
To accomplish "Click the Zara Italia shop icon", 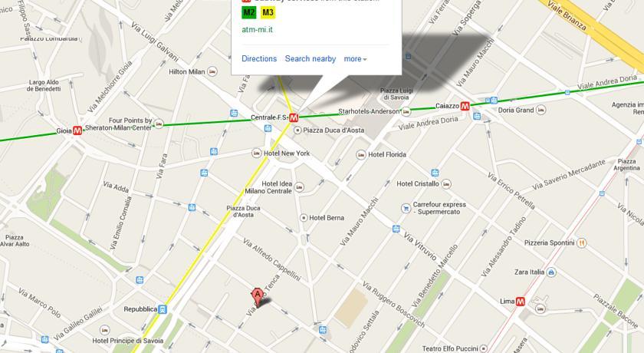I will pyautogui.click(x=551, y=272).
